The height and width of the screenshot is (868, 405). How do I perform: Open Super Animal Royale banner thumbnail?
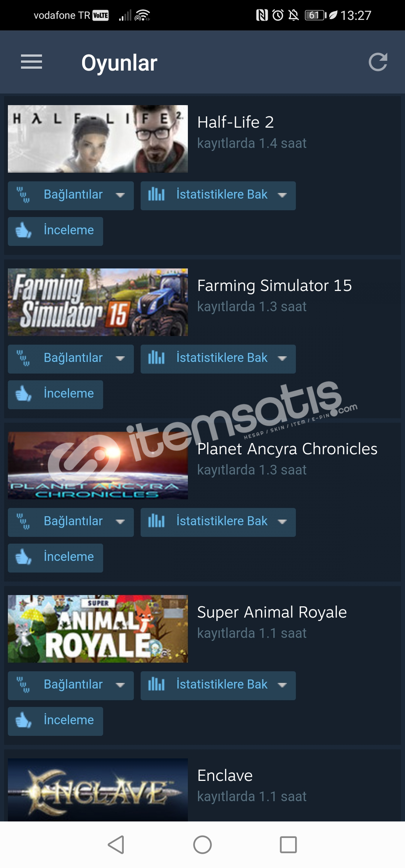98,629
